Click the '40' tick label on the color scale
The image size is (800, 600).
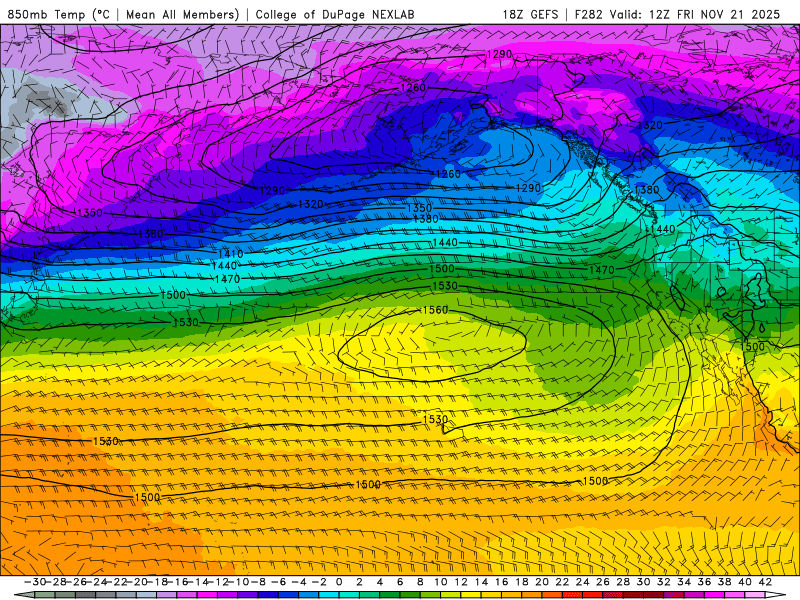(x=744, y=582)
